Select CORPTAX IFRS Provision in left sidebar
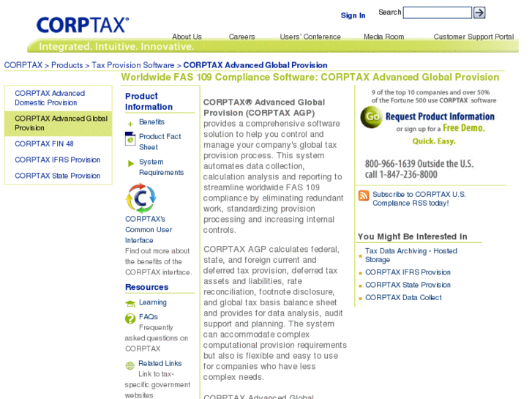This screenshot has height=399, width=532. (57, 160)
